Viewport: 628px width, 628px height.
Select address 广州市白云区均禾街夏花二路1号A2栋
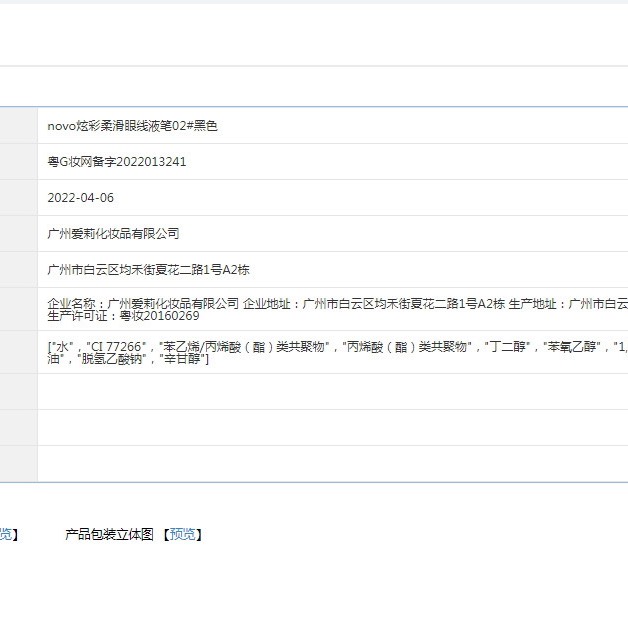click(148, 270)
